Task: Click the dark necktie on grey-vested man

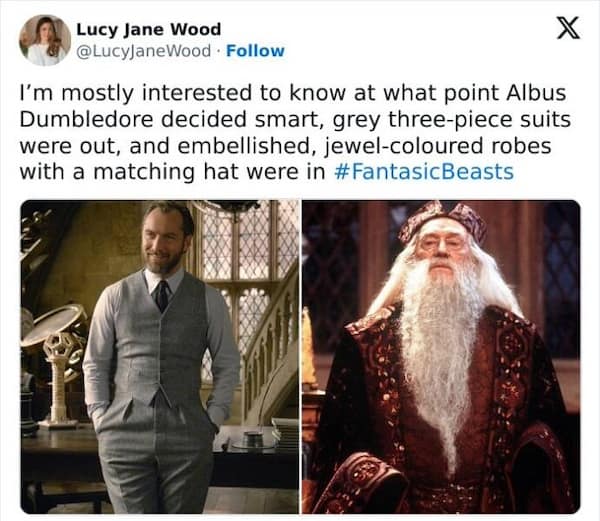Action: pos(162,295)
